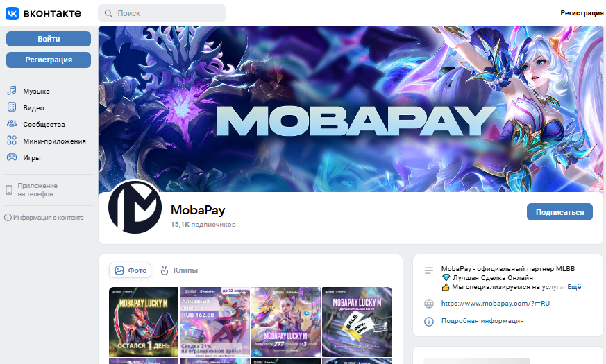The height and width of the screenshot is (364, 606).
Task: Open the Mini-apps icon in sidebar
Action: coord(12,141)
